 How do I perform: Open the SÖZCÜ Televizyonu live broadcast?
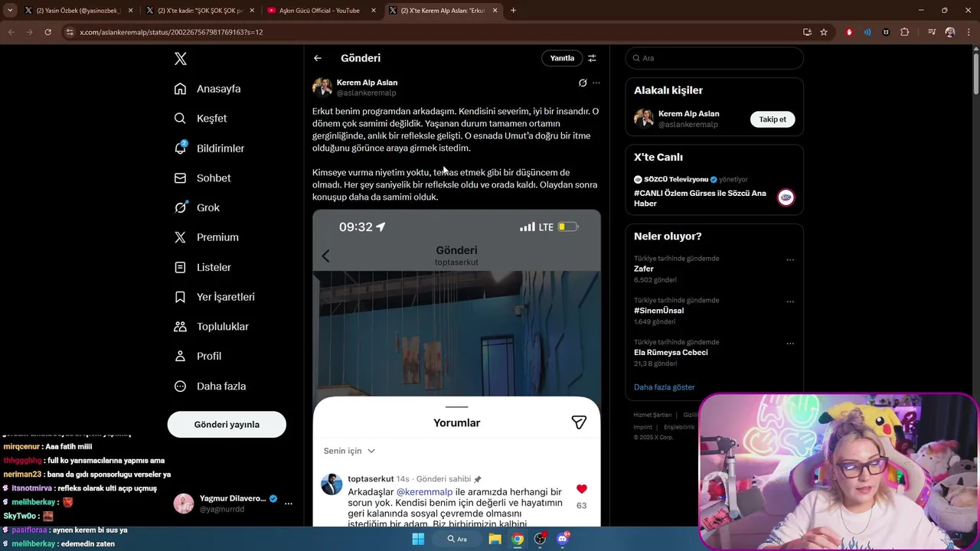(714, 193)
